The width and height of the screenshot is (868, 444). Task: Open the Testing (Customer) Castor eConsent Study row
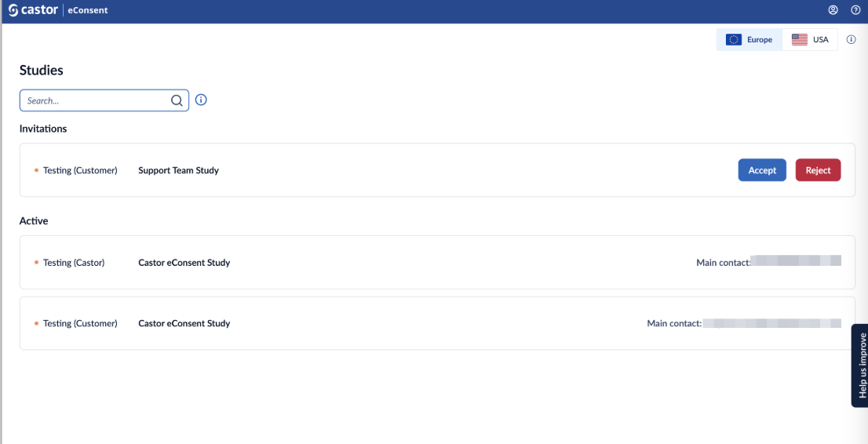[437, 323]
